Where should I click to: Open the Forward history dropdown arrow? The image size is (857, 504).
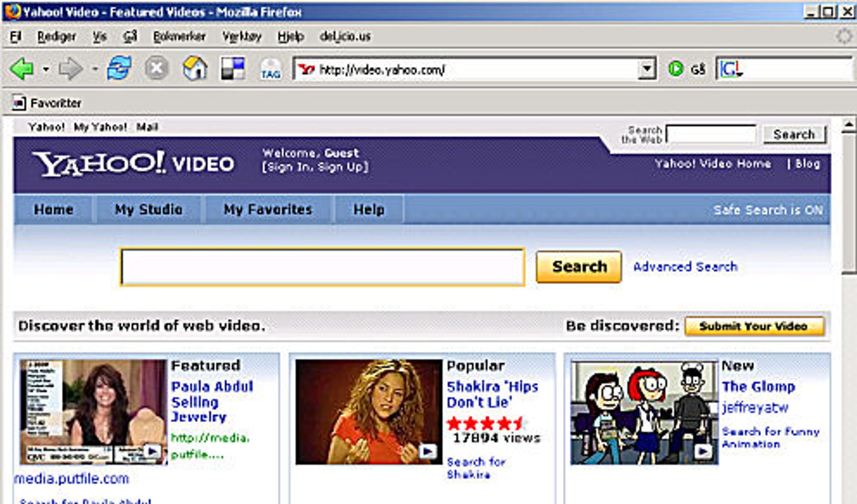[95, 69]
